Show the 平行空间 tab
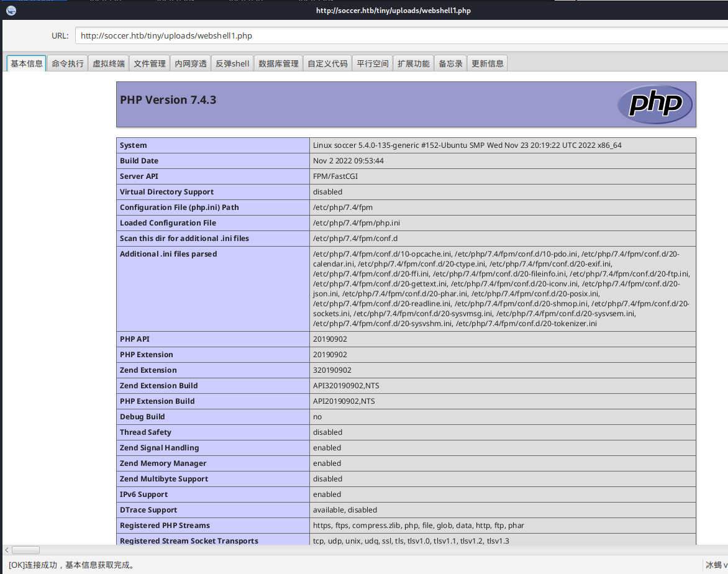The image size is (728, 574). pyautogui.click(x=373, y=63)
